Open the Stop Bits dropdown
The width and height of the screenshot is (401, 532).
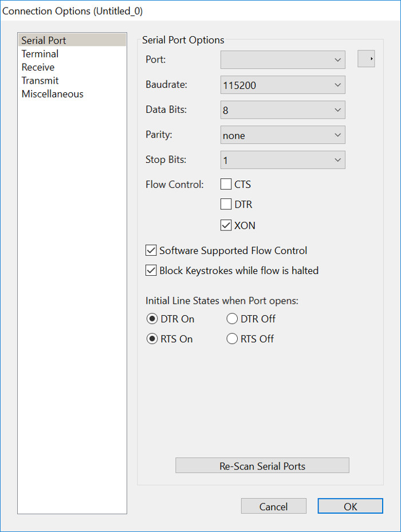click(282, 160)
